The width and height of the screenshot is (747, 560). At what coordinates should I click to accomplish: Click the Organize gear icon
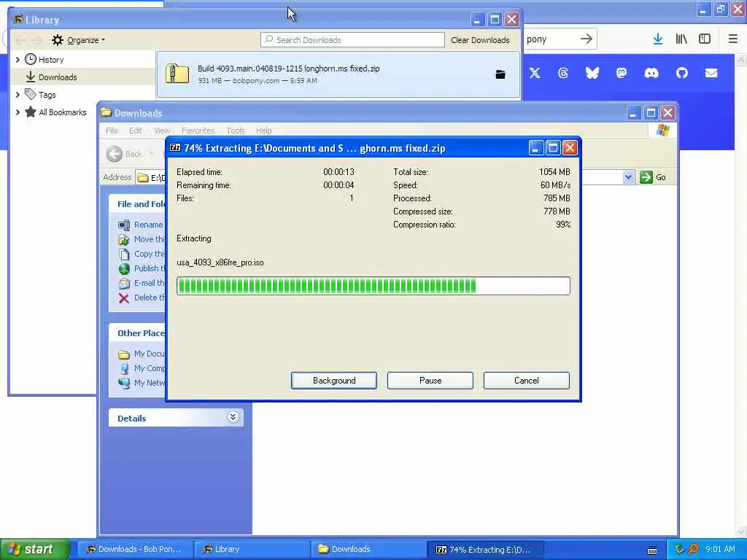[58, 40]
